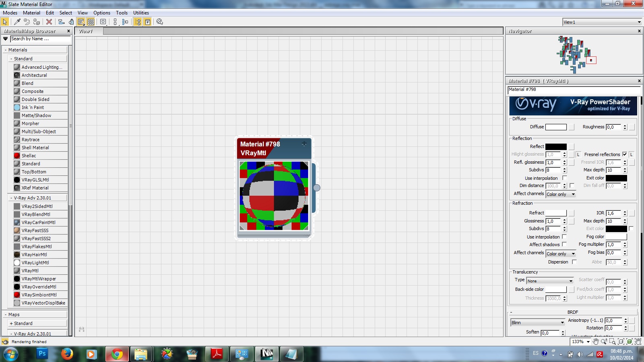Click the Refract map button
Viewport: 644px width, 362px height.
click(x=572, y=213)
